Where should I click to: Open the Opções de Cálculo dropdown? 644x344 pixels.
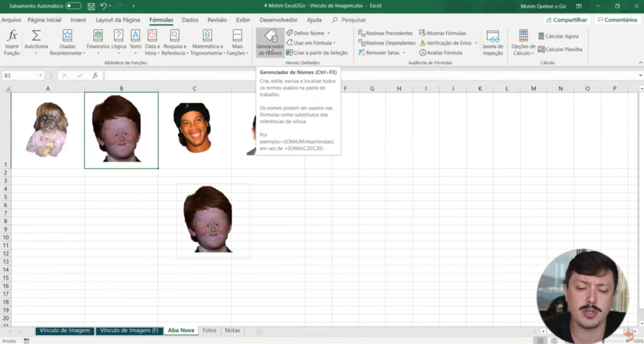tap(523, 43)
